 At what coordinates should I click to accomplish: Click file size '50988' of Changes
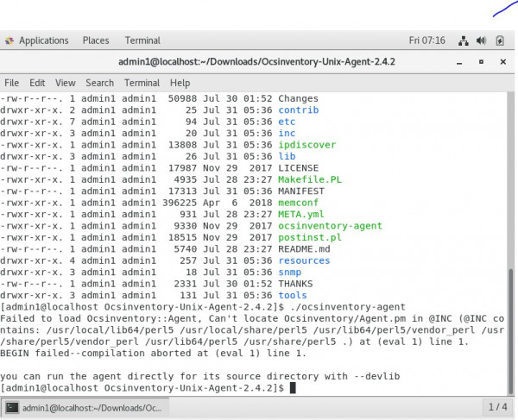coord(182,98)
